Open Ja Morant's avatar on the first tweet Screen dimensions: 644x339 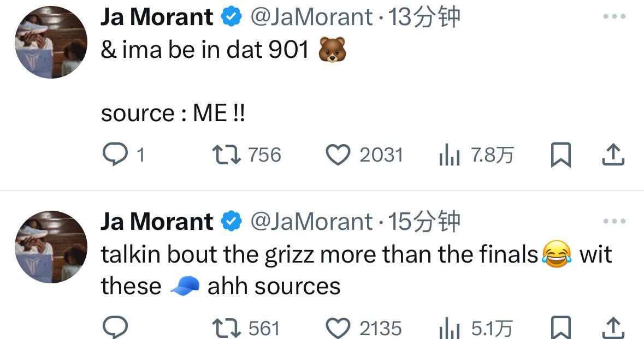pos(51,42)
